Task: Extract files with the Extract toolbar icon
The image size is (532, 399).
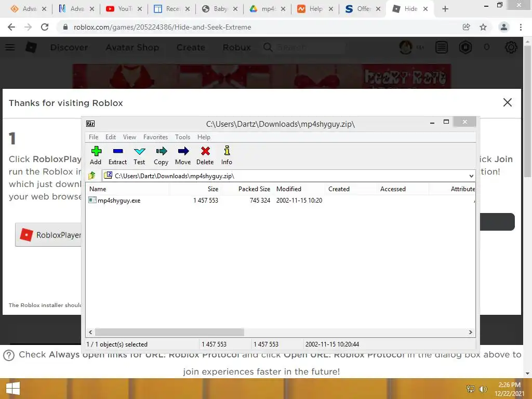Action: [118, 155]
